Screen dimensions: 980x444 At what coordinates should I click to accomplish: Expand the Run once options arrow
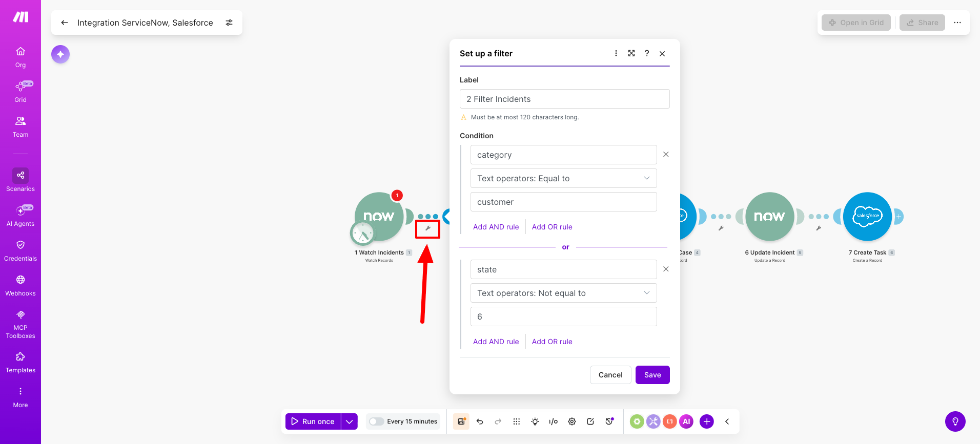coord(350,421)
